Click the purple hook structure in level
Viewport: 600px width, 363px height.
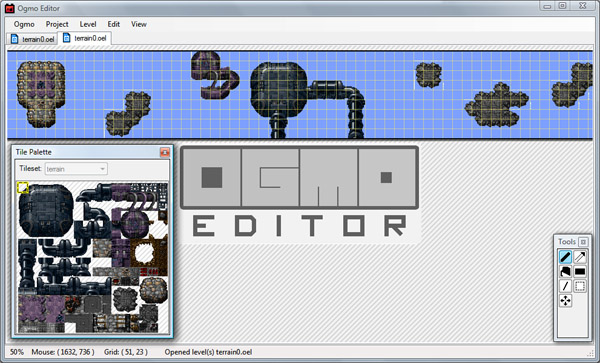coord(215,75)
